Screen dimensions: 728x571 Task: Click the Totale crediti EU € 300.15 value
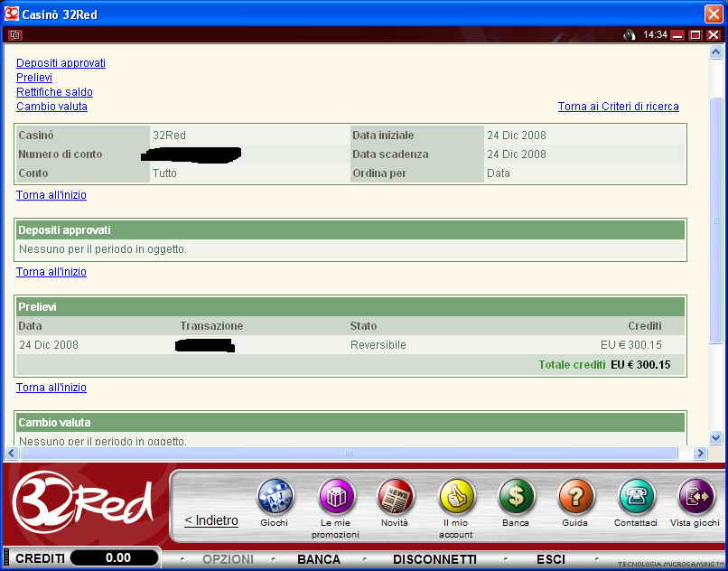click(x=640, y=365)
